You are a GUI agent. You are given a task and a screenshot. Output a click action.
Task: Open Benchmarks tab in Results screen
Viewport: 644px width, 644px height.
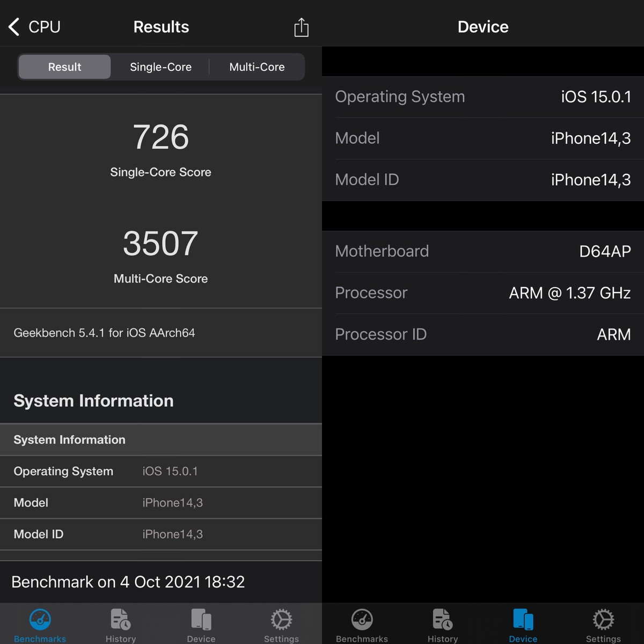pos(40,625)
